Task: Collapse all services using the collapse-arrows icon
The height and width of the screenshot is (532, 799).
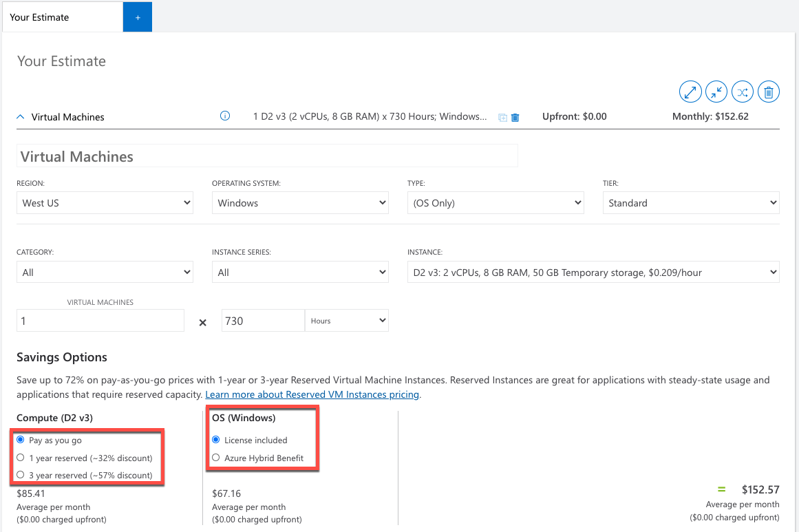Action: pyautogui.click(x=716, y=91)
